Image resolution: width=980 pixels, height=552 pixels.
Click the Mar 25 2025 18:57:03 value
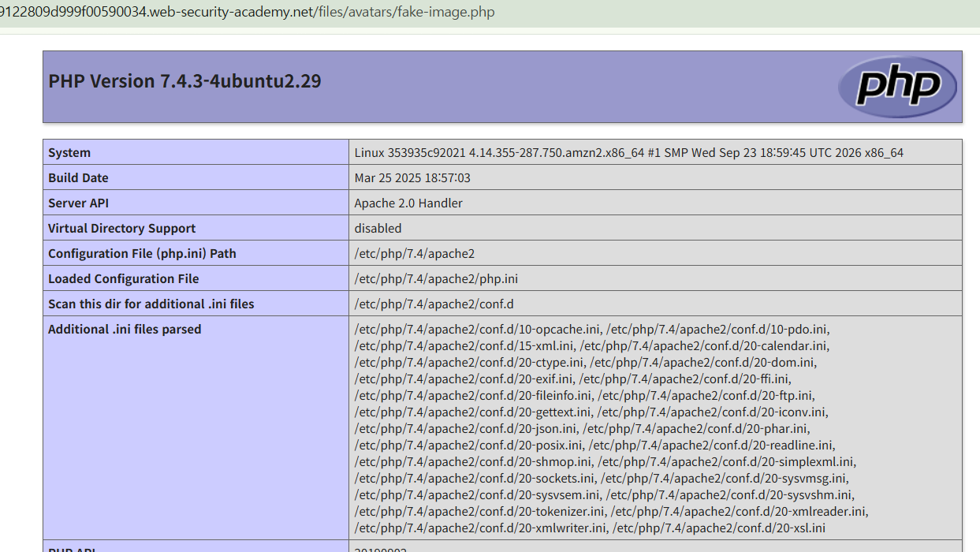click(x=412, y=177)
